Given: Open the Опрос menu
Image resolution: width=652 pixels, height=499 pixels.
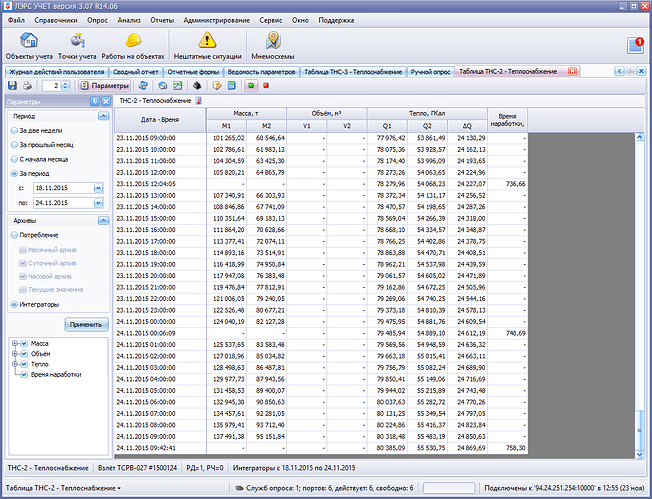Looking at the screenshot, I should click(97, 20).
